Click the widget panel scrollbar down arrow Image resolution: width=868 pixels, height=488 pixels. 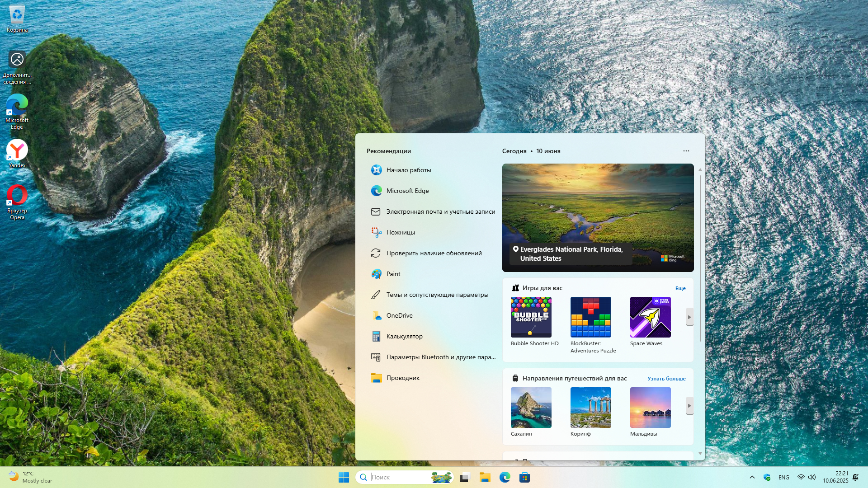tap(700, 454)
